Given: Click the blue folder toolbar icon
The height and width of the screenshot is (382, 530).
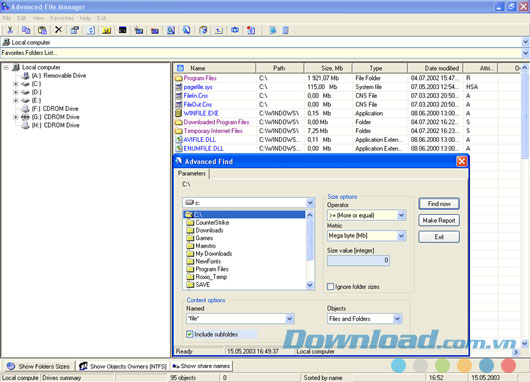Looking at the screenshot, I should pos(155,30).
